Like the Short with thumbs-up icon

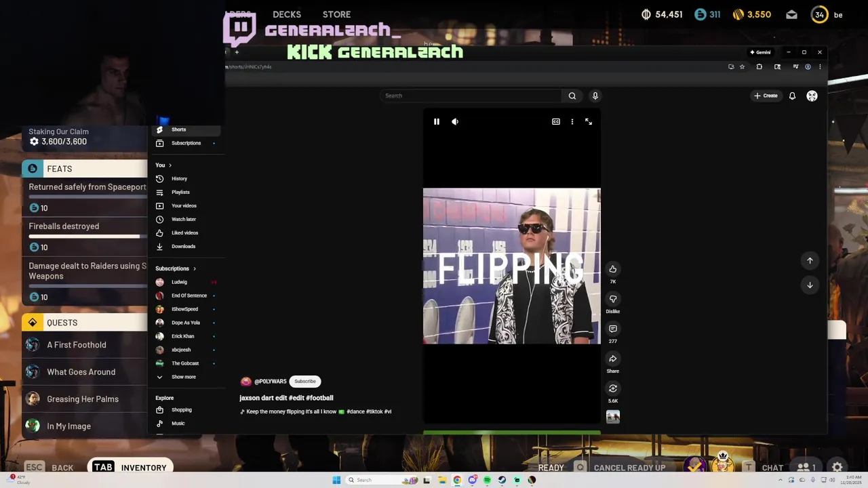click(613, 269)
